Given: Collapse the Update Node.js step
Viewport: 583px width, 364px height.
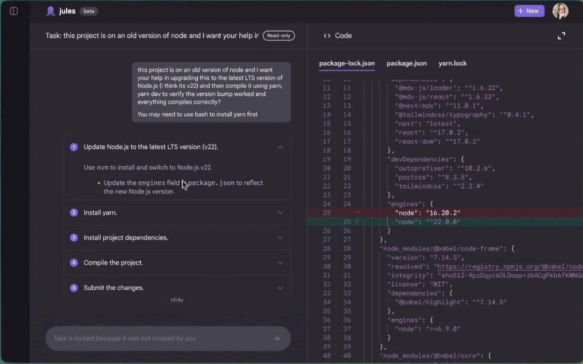Looking at the screenshot, I should click(280, 147).
